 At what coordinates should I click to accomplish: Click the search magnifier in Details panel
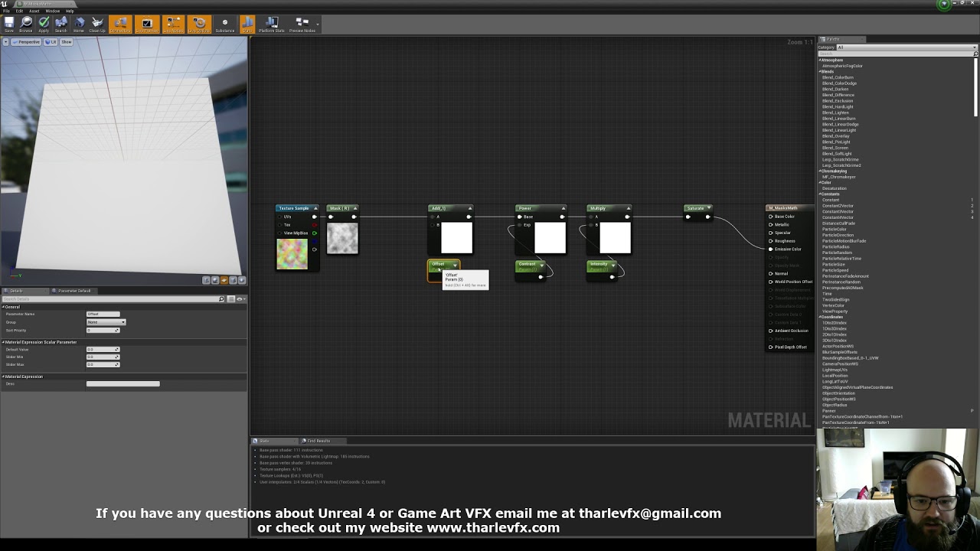[222, 298]
